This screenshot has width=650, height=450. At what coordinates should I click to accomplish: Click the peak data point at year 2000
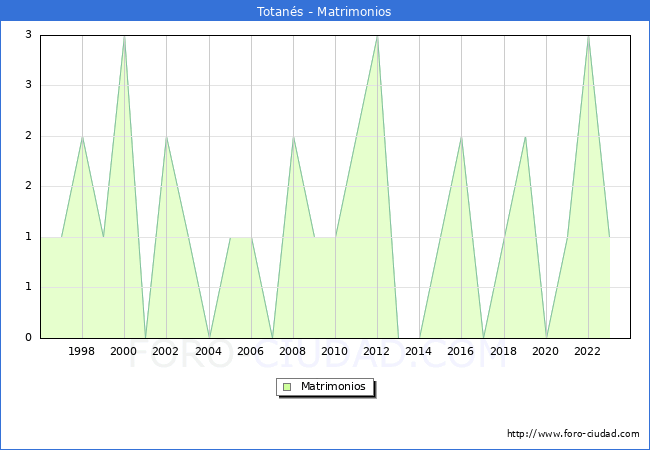tap(124, 37)
